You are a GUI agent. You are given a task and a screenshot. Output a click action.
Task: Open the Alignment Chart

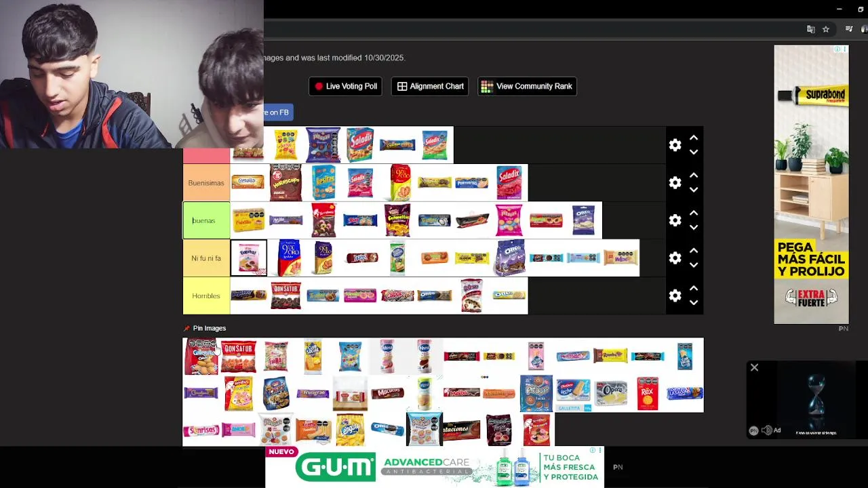(x=430, y=86)
